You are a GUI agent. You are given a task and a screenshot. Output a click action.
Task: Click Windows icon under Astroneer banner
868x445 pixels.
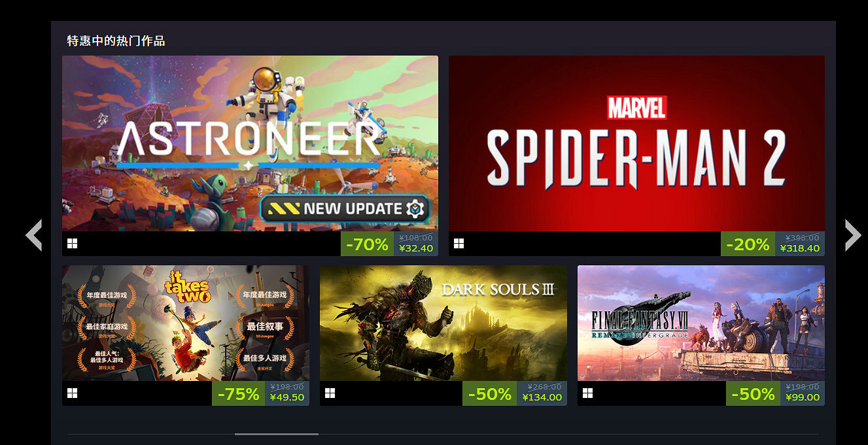coord(72,244)
